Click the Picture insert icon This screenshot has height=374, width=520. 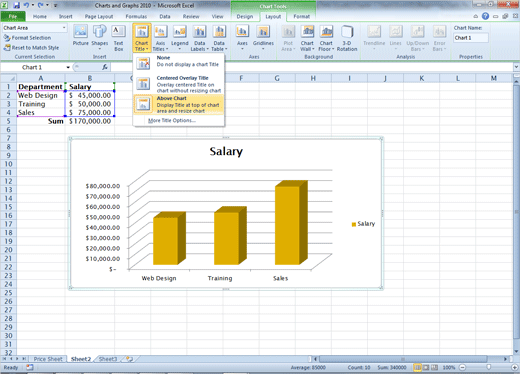point(80,35)
